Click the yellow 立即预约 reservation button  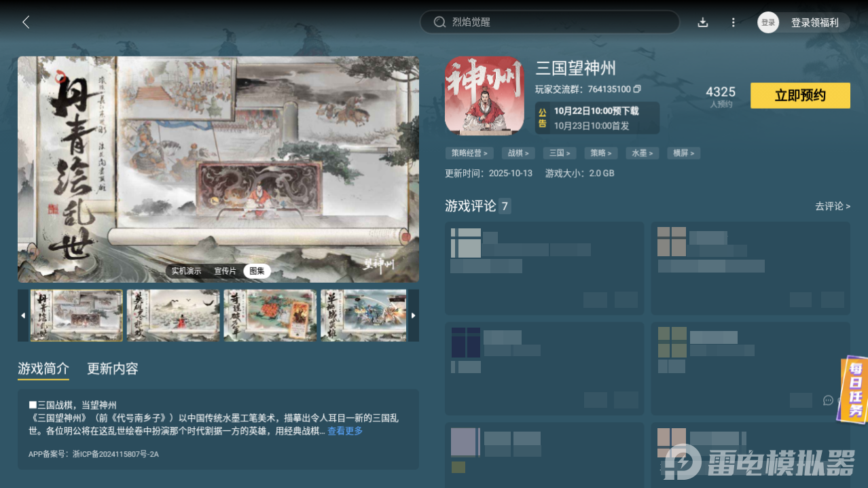pyautogui.click(x=799, y=95)
